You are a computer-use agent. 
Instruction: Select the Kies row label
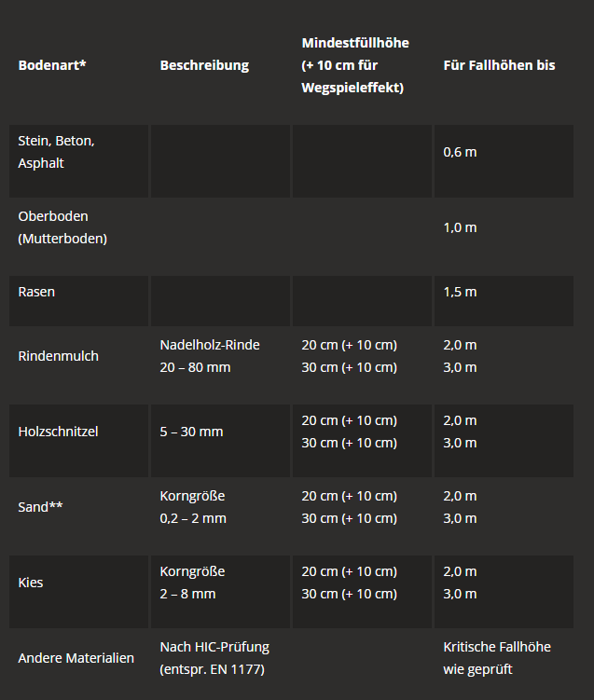click(31, 583)
